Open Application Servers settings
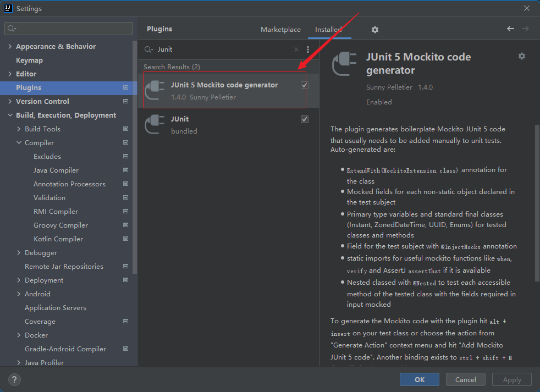540x392 pixels. [56, 307]
